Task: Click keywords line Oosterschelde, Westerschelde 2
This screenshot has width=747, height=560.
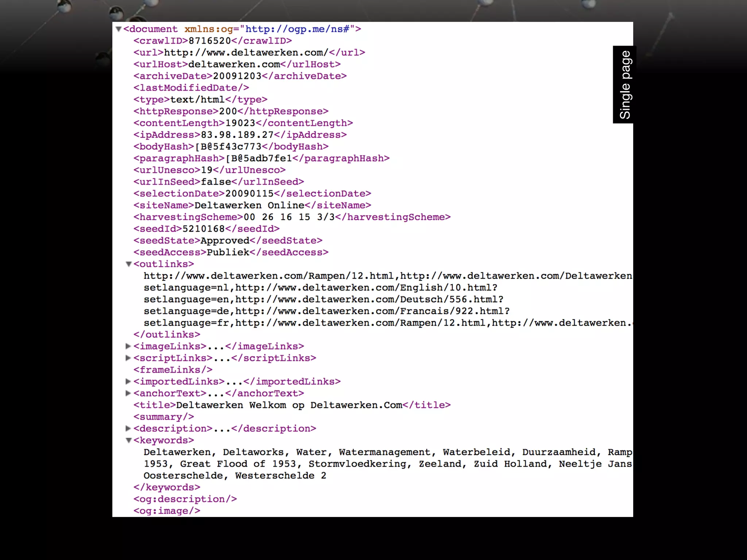Action: point(235,475)
